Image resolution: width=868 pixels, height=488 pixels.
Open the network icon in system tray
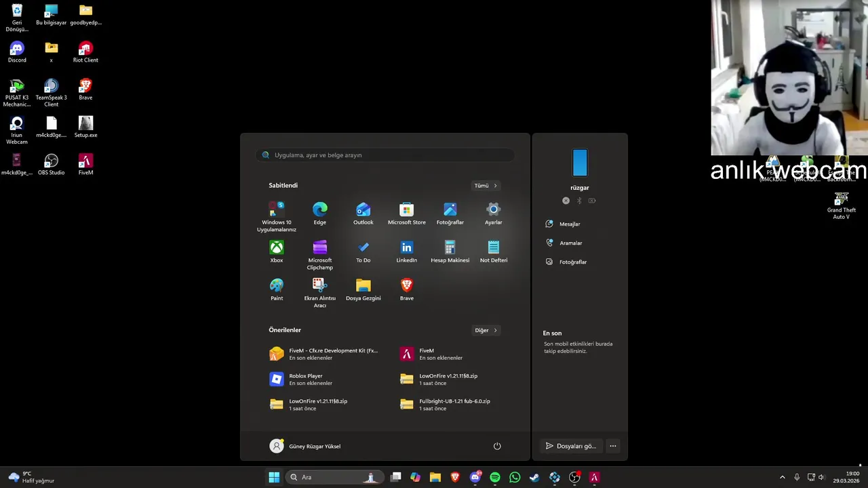(810, 477)
